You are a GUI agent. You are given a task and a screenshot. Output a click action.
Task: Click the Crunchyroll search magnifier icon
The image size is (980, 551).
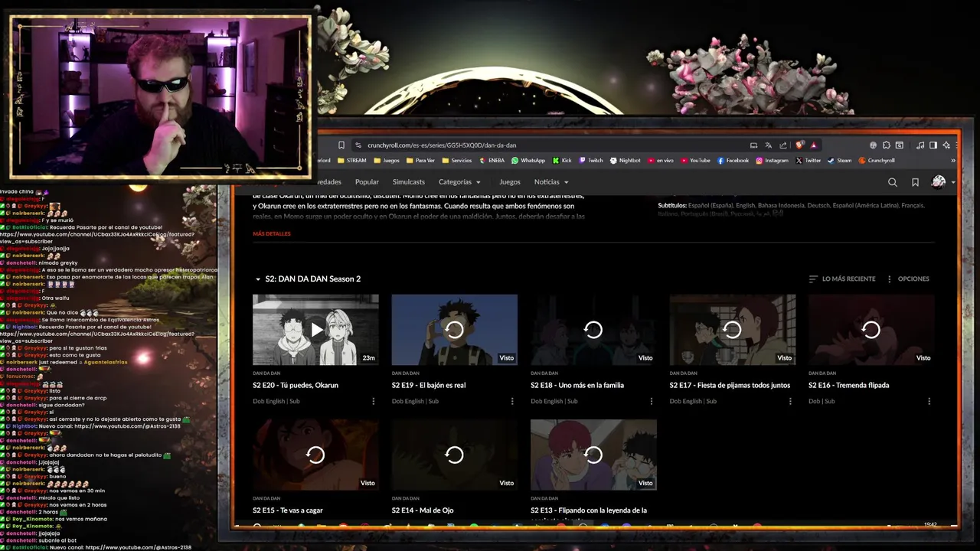pyautogui.click(x=892, y=182)
